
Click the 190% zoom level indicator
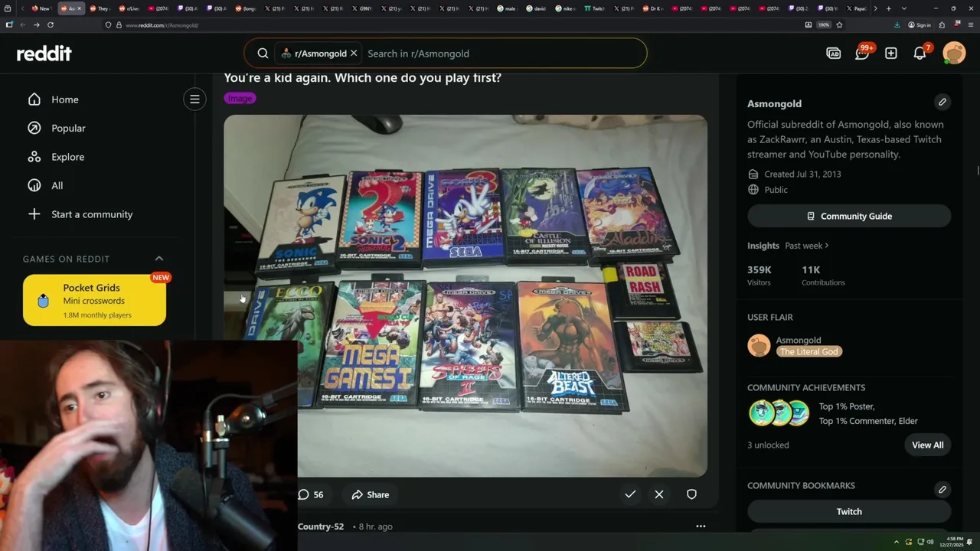tap(823, 24)
